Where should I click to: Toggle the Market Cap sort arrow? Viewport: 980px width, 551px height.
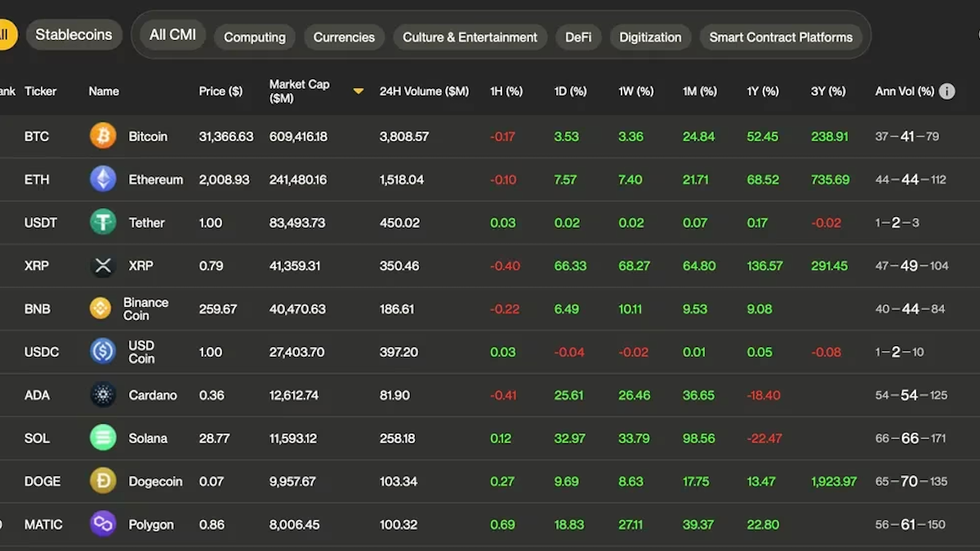click(358, 91)
